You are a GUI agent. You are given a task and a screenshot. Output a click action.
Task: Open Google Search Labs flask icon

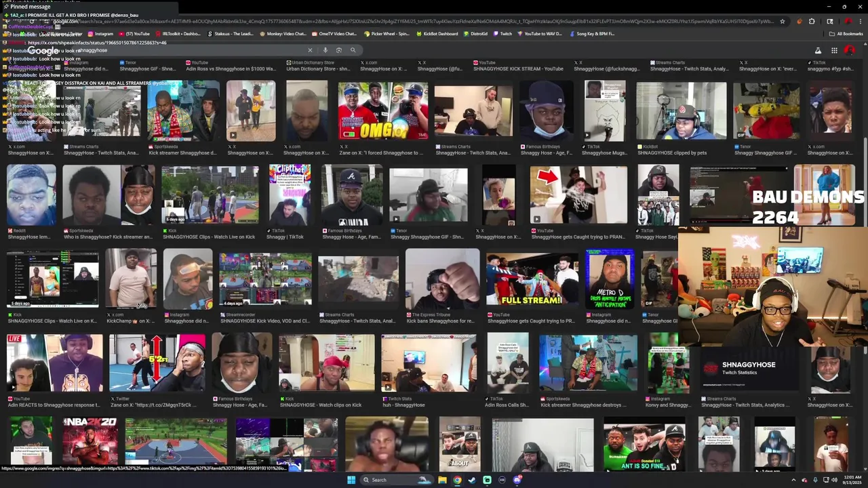click(x=818, y=51)
